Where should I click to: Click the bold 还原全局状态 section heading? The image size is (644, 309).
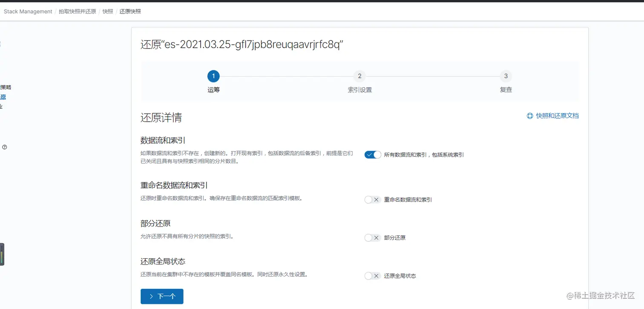click(x=163, y=261)
